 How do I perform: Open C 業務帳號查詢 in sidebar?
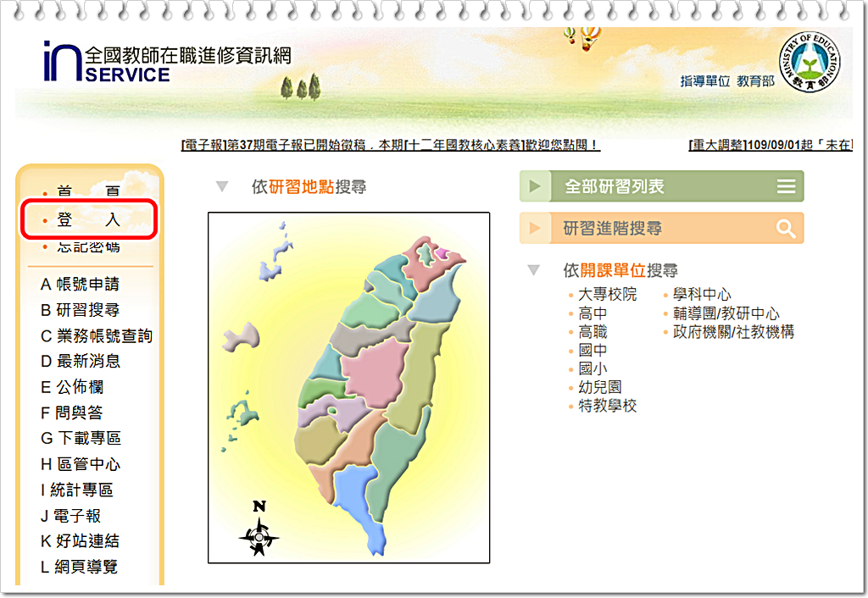click(97, 335)
